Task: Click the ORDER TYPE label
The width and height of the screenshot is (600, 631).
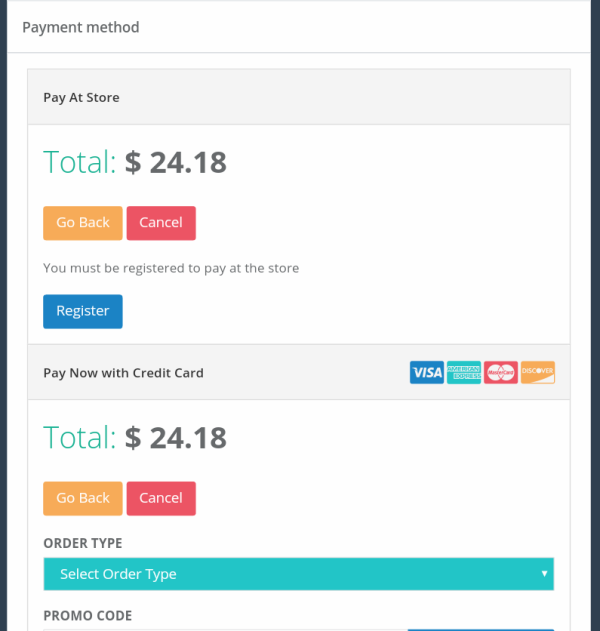Action: click(x=83, y=543)
